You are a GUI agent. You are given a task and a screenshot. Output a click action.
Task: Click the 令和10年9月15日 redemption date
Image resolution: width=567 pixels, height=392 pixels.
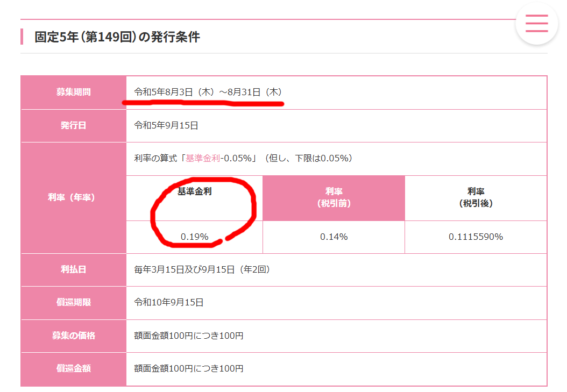point(168,302)
